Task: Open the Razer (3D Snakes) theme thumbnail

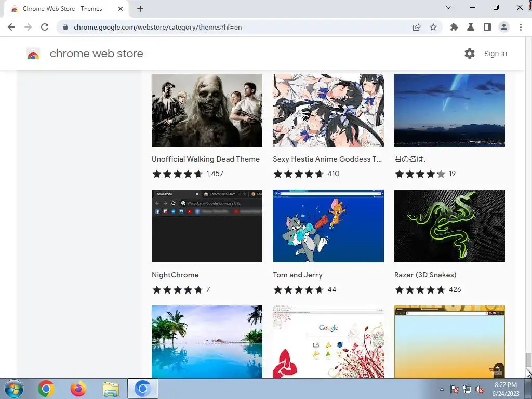Action: [x=449, y=226]
